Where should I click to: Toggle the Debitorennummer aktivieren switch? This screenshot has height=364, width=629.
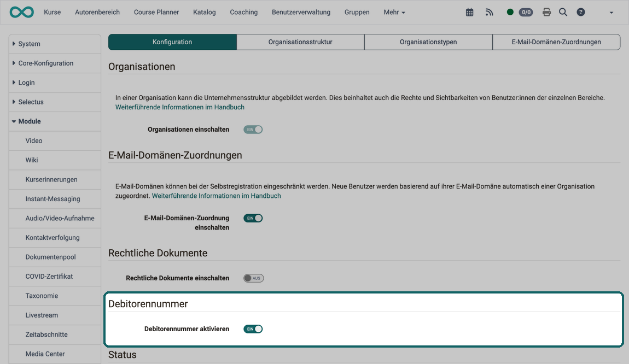tap(253, 329)
